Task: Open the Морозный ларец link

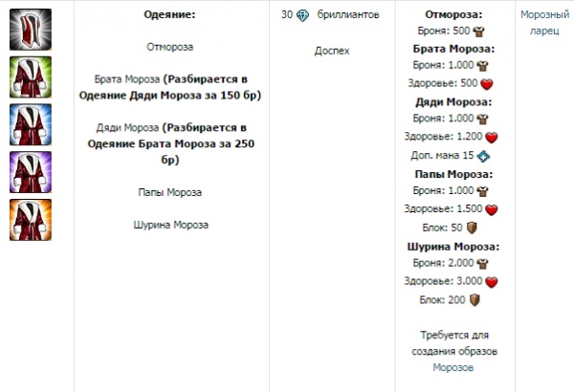Action: (544, 23)
